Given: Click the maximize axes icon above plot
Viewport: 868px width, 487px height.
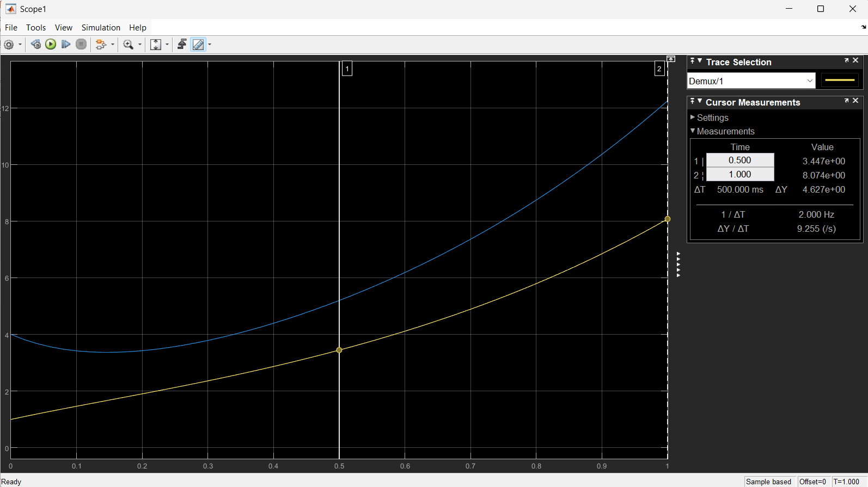Looking at the screenshot, I should pos(671,59).
